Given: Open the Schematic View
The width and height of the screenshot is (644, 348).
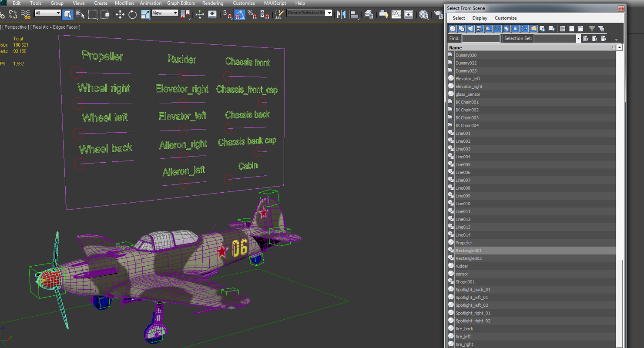Looking at the screenshot, I should point(408,14).
